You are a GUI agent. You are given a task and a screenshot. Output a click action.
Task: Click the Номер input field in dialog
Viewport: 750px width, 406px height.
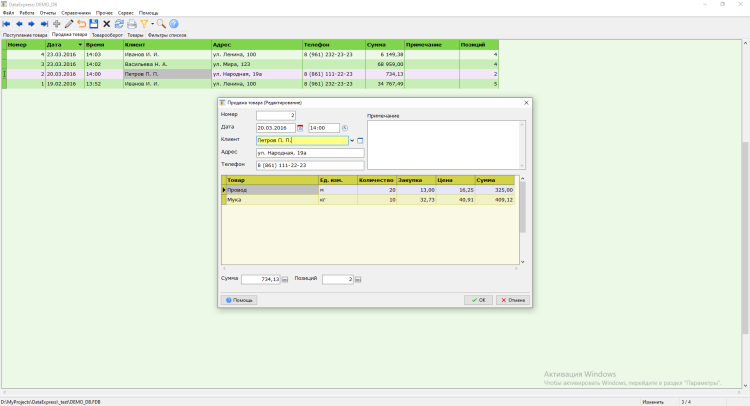tap(276, 115)
